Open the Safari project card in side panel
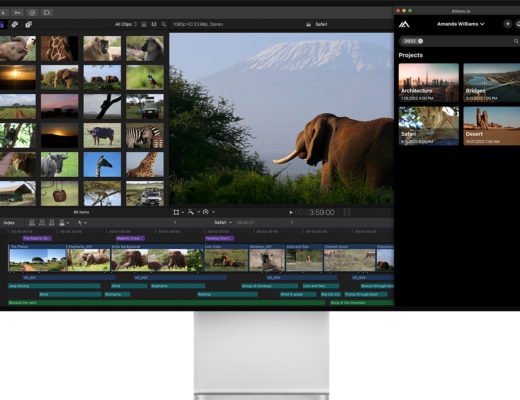 point(429,126)
